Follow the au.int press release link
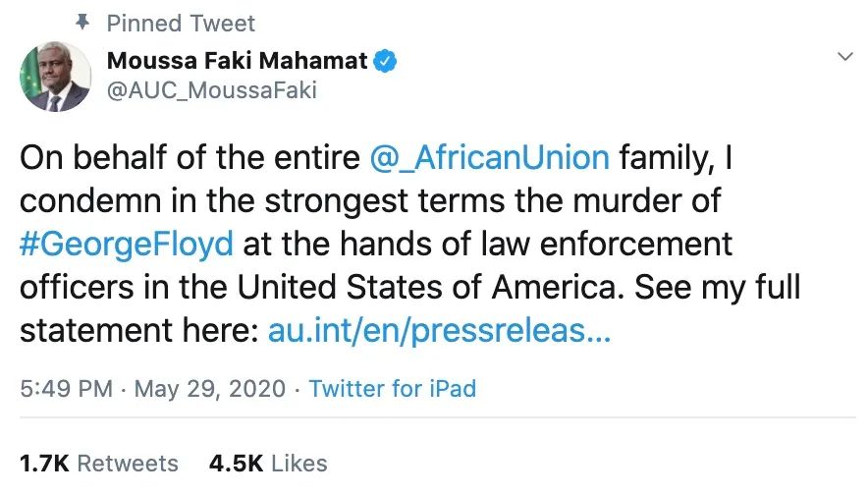Image resolution: width=868 pixels, height=495 pixels. 439,331
